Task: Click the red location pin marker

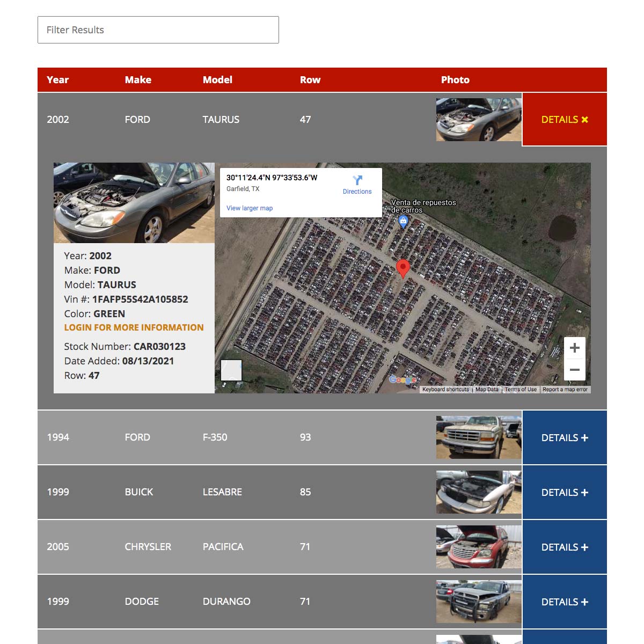Action: (402, 268)
